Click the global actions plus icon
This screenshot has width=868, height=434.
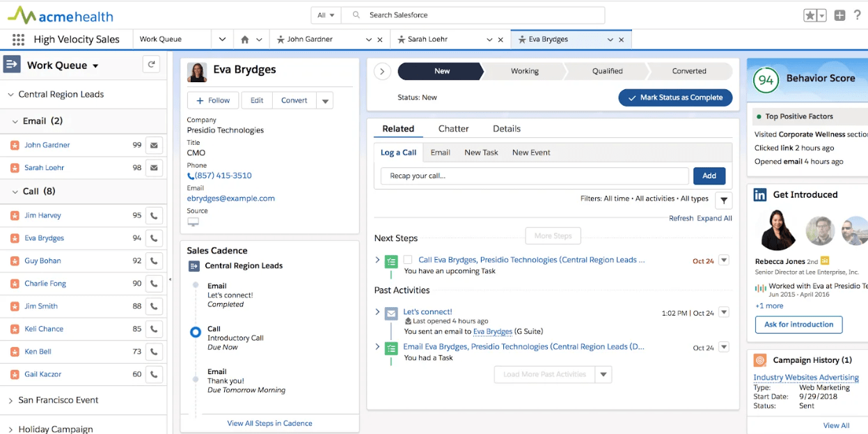tap(839, 15)
